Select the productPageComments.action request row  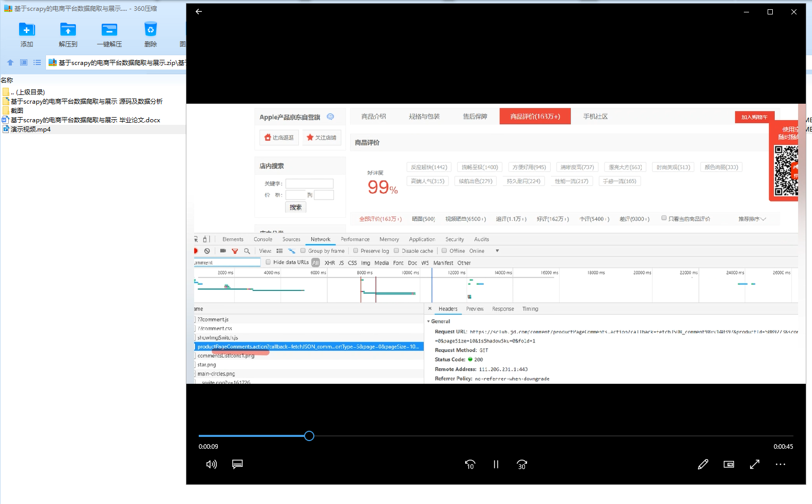[x=309, y=347]
